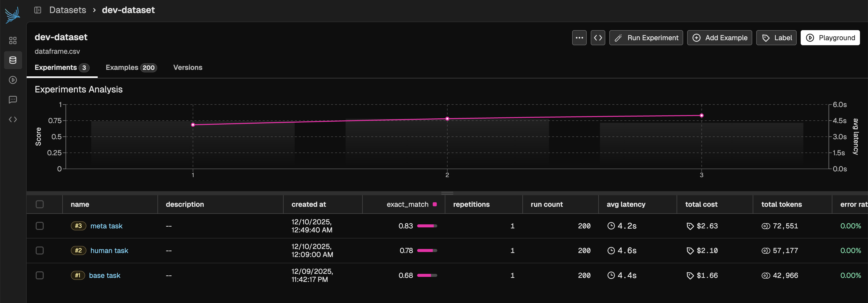This screenshot has height=303, width=868.
Task: Switch to the Versions tab
Action: (x=188, y=67)
